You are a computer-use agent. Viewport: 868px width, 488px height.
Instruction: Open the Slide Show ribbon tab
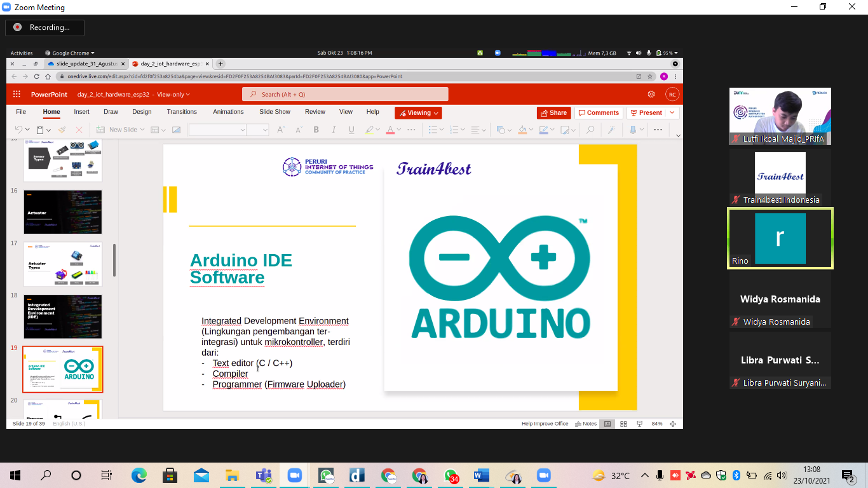click(x=275, y=112)
